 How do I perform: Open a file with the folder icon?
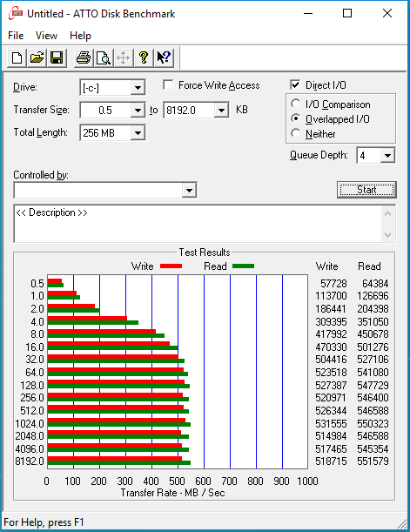(x=37, y=58)
